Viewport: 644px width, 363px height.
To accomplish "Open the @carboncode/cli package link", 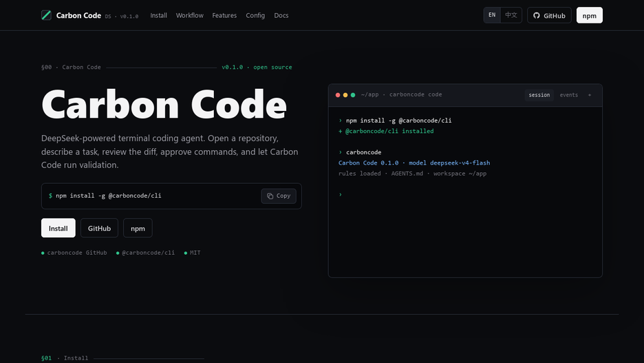I will pyautogui.click(x=145, y=253).
